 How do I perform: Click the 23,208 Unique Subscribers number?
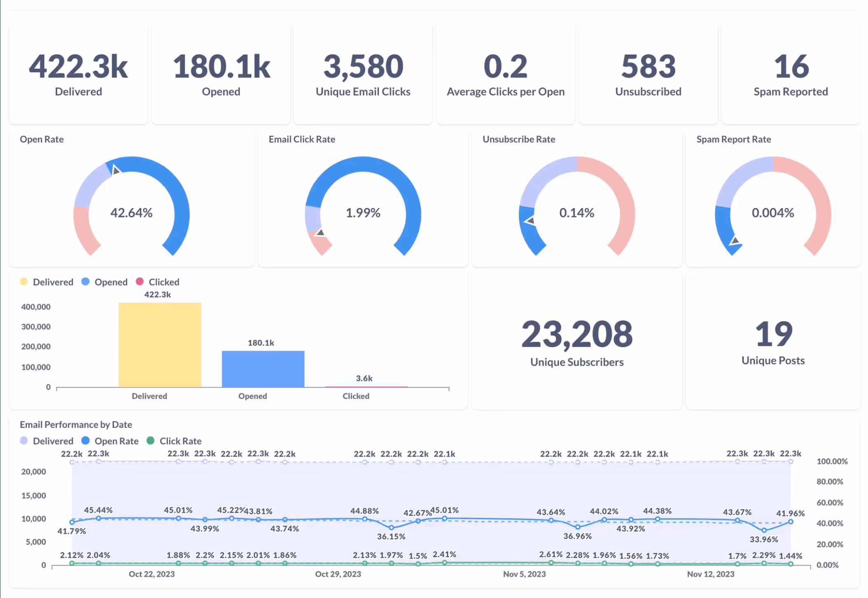576,334
